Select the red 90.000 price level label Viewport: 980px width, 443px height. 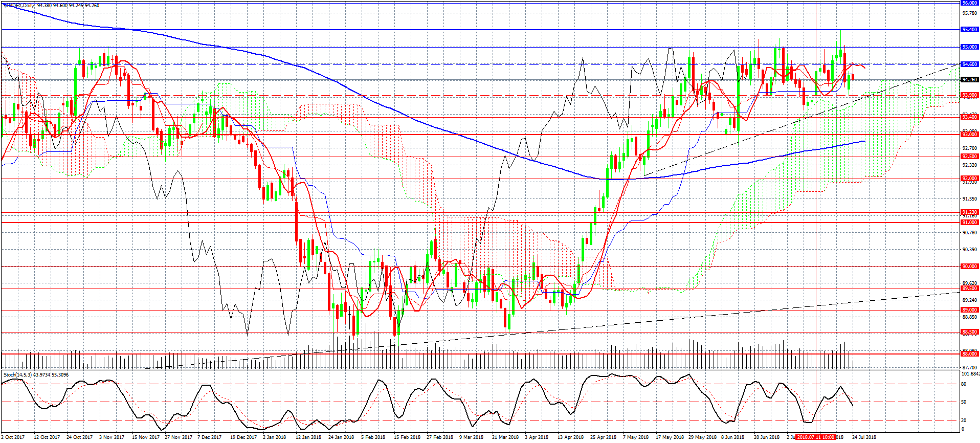pos(970,267)
